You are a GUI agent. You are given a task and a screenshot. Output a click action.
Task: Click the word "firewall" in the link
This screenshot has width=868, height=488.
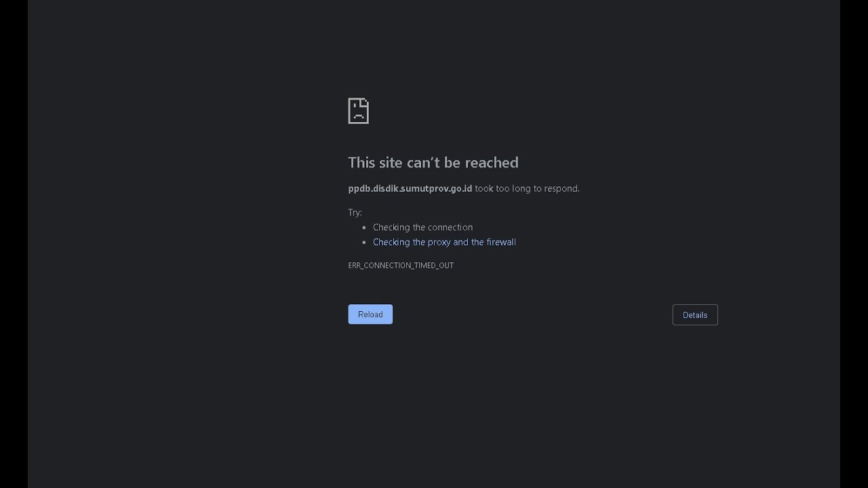[501, 242]
